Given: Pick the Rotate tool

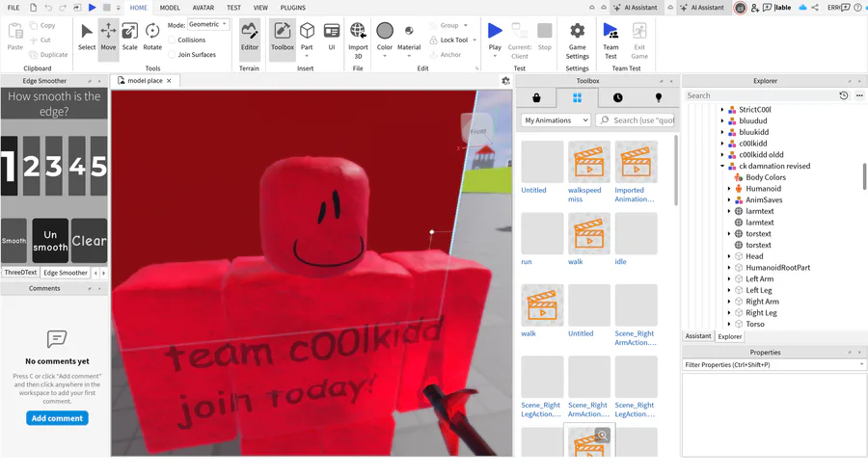Looking at the screenshot, I should (x=152, y=37).
